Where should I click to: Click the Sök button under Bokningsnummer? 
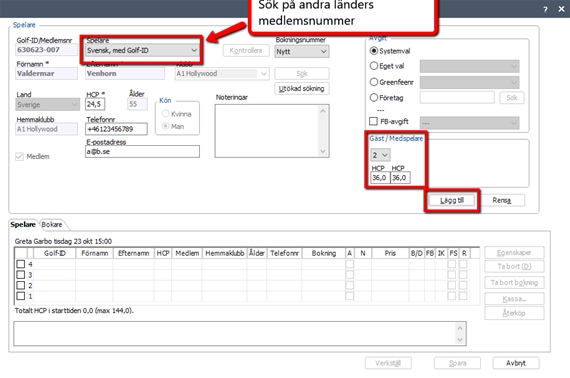tap(302, 73)
